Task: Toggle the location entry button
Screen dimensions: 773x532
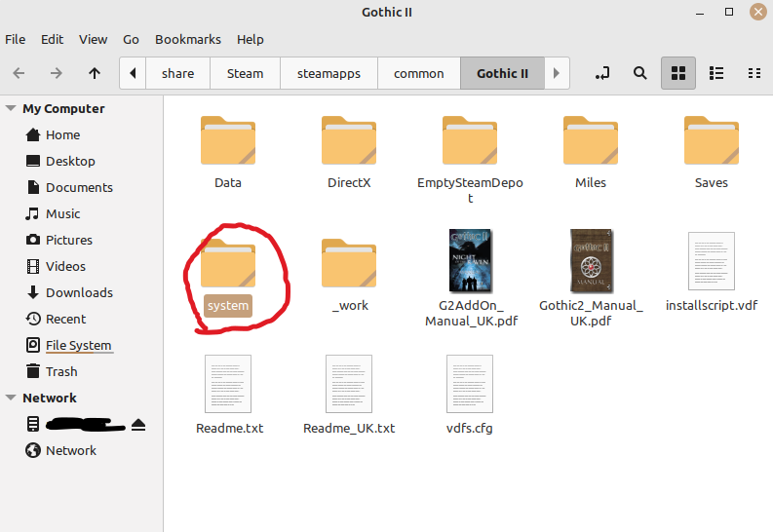Action: [x=602, y=73]
